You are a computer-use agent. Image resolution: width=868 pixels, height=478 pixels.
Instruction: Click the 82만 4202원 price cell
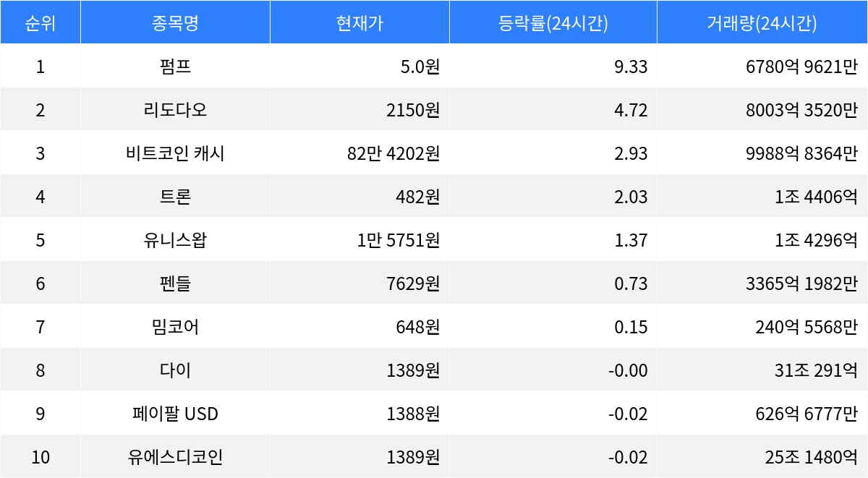pyautogui.click(x=393, y=153)
